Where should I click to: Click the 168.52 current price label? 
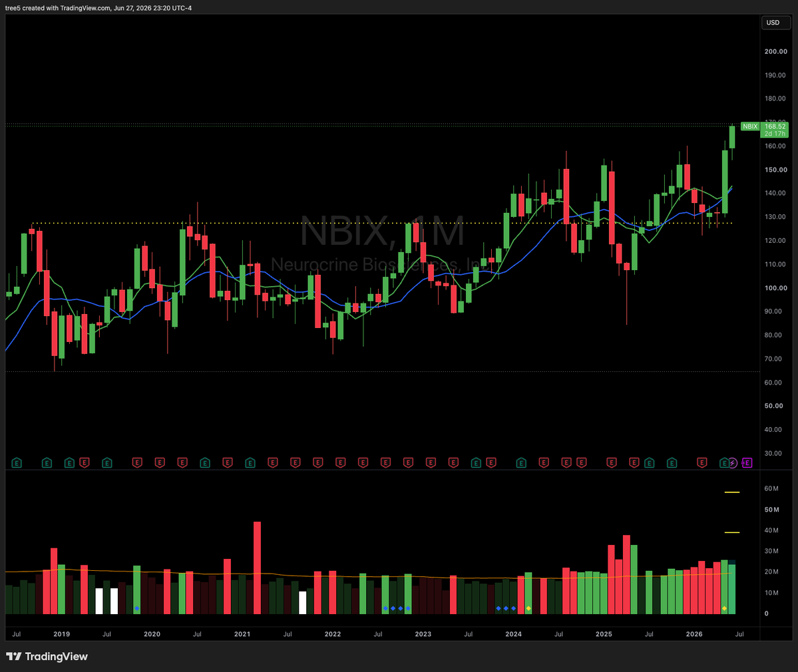[x=775, y=126]
